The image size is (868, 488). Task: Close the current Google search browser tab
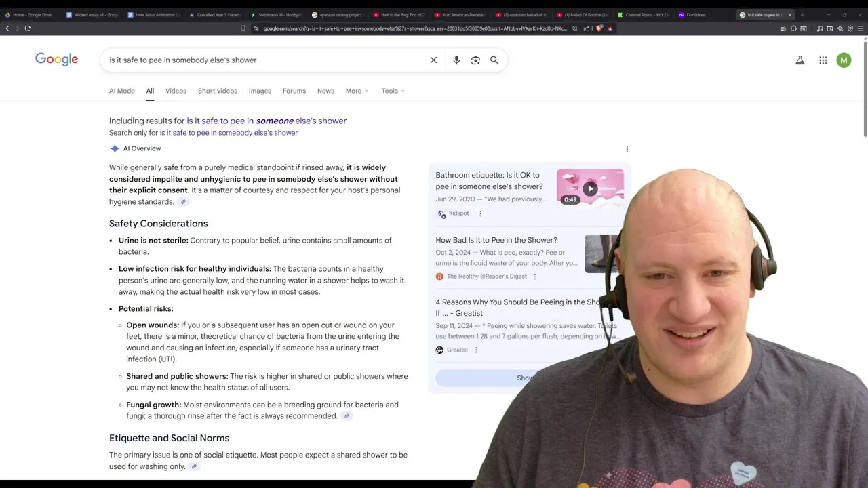[789, 15]
